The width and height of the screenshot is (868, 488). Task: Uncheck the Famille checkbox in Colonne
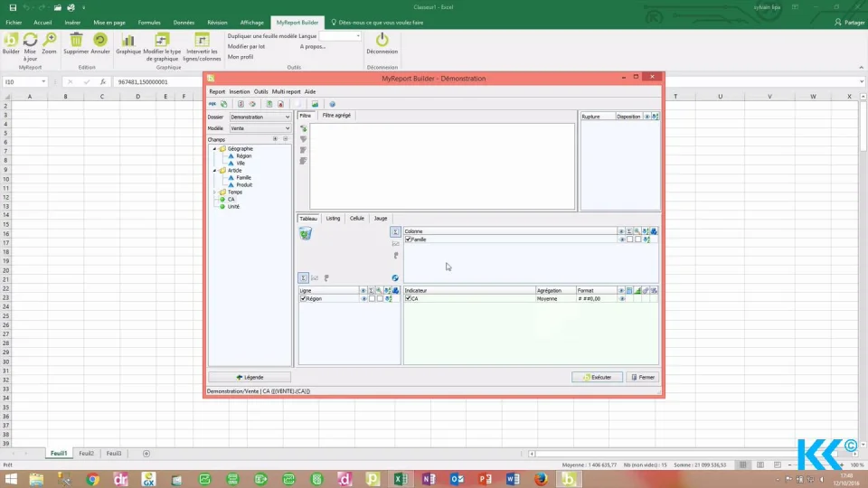(408, 239)
